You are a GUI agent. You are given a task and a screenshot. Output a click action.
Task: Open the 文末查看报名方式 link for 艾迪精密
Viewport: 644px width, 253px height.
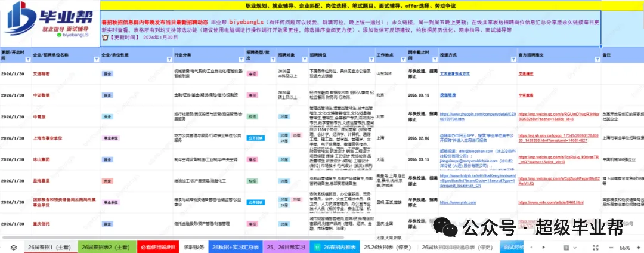[x=454, y=74]
